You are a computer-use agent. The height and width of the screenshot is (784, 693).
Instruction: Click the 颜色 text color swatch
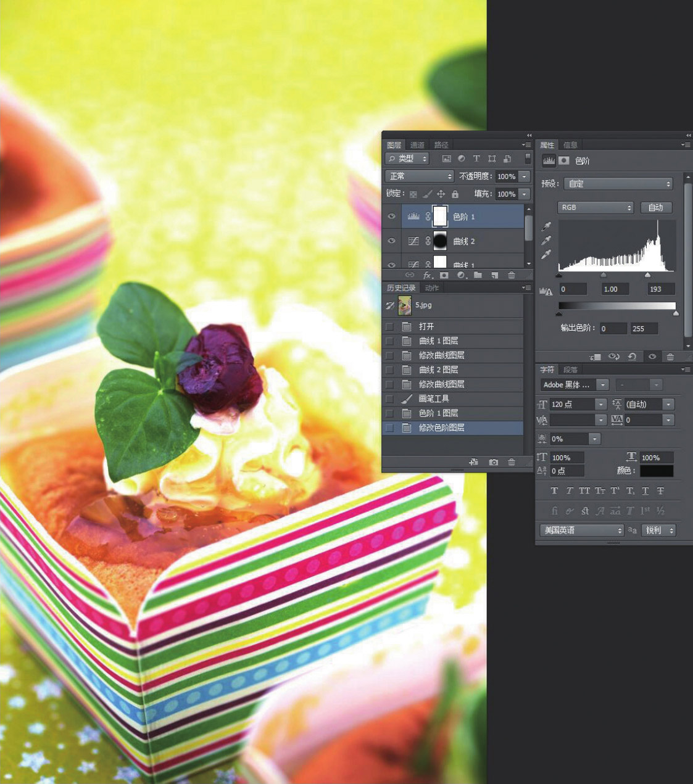coord(656,471)
